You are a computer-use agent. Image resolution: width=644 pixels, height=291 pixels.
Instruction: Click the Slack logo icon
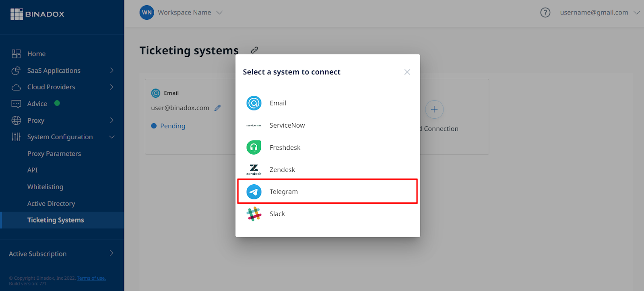coord(254,214)
